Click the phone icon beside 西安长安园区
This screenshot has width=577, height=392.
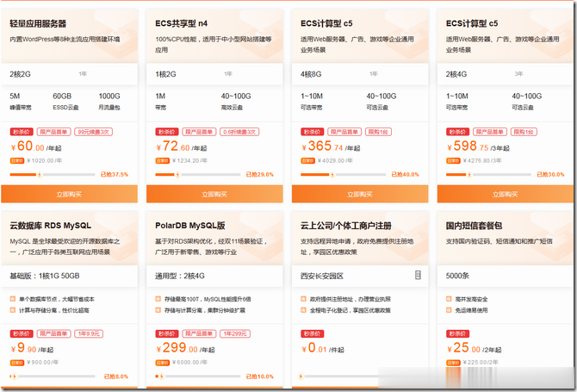tap(418, 275)
